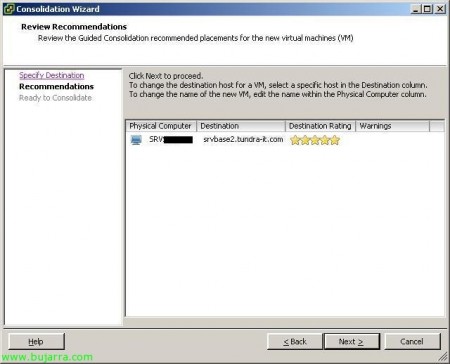Select the Recommendations wizard step
The height and width of the screenshot is (364, 450).
[x=56, y=86]
